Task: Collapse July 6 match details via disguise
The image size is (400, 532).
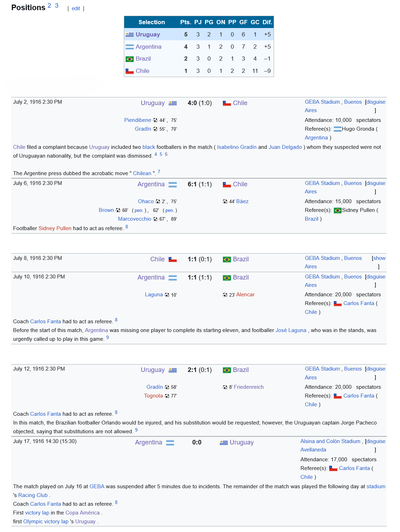Action: [x=376, y=183]
